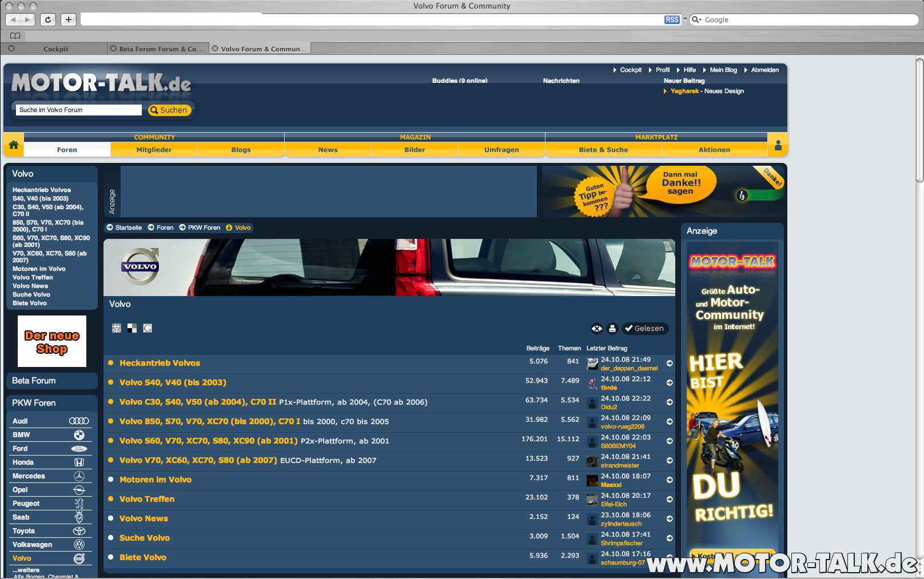The width and height of the screenshot is (924, 579).
Task: Open the Cockpit link in top menu
Action: 631,70
